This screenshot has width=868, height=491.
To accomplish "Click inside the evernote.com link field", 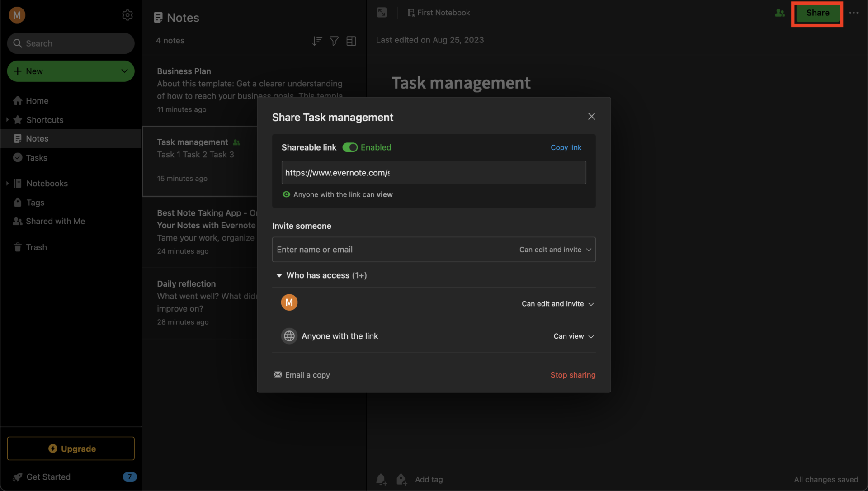I will (434, 172).
